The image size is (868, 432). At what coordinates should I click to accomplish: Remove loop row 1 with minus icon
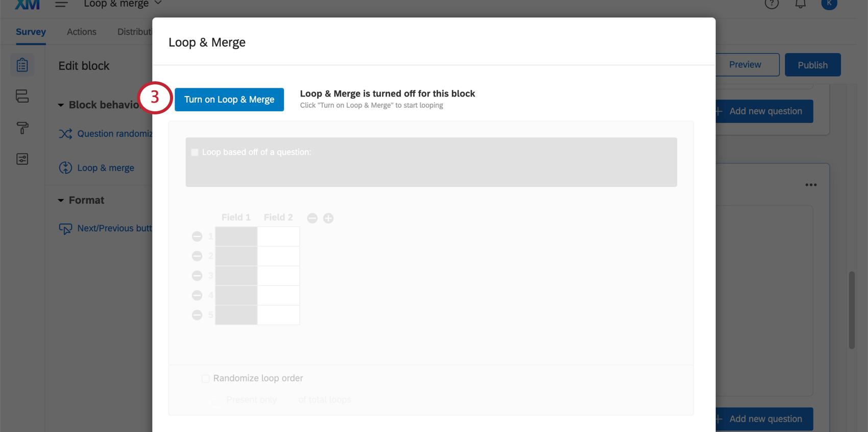[x=197, y=236]
